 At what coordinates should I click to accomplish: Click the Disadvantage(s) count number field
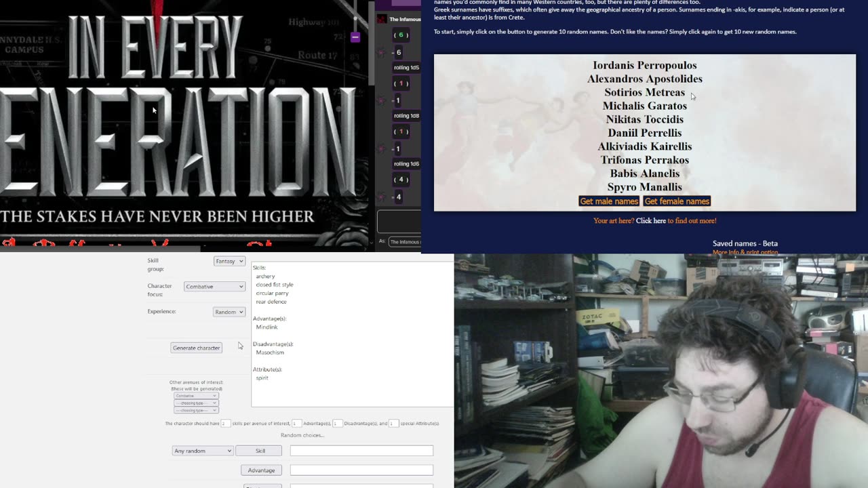pyautogui.click(x=337, y=424)
